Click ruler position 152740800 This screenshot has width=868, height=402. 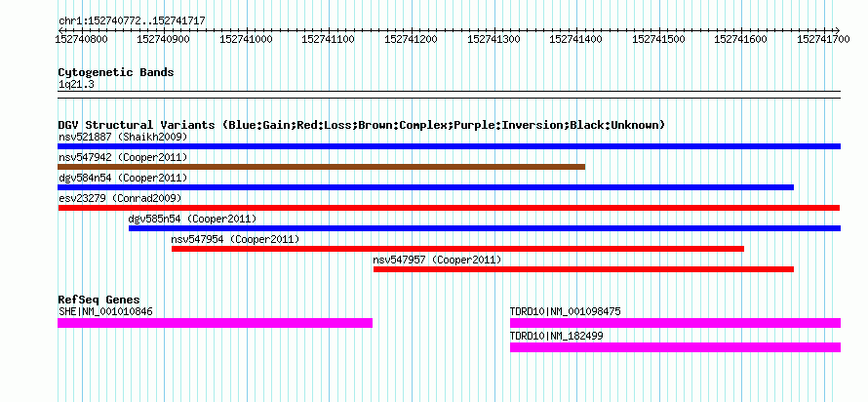point(82,39)
